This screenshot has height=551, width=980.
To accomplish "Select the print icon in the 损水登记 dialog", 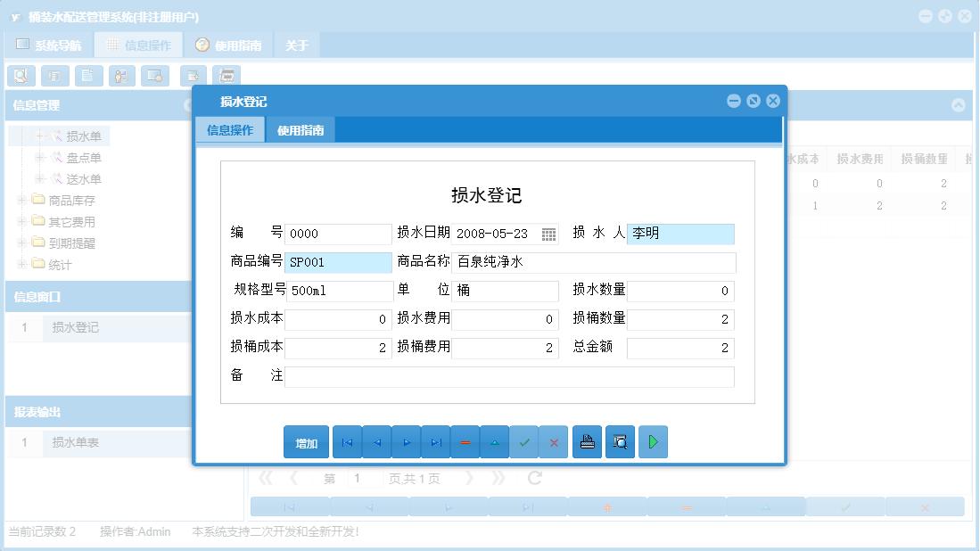I will [587, 441].
